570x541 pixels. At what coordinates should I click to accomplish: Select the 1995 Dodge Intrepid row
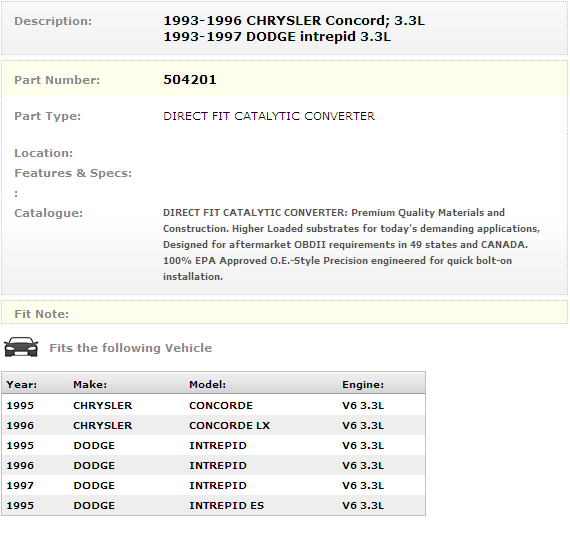pyautogui.click(x=213, y=445)
